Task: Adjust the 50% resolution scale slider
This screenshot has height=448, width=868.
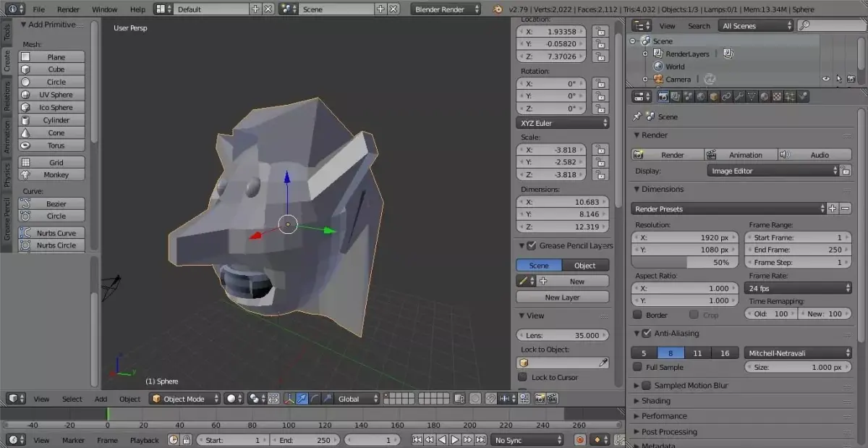Action: click(685, 262)
